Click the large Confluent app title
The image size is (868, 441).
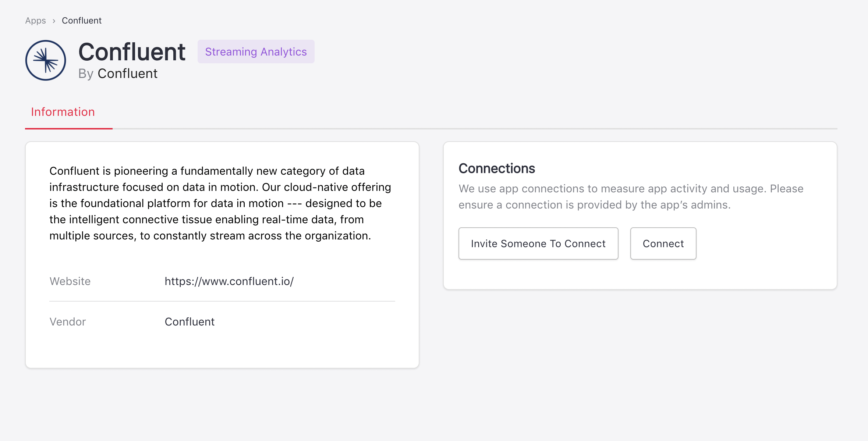pos(132,52)
